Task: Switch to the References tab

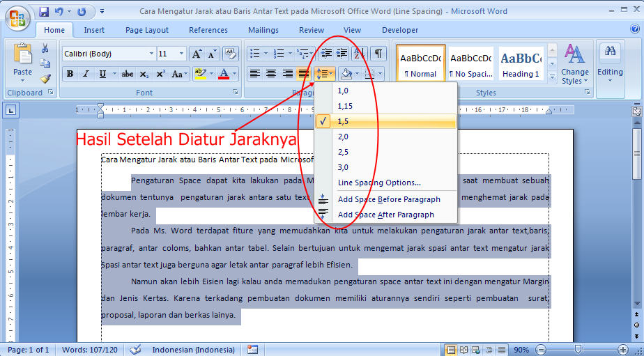Action: [x=208, y=30]
